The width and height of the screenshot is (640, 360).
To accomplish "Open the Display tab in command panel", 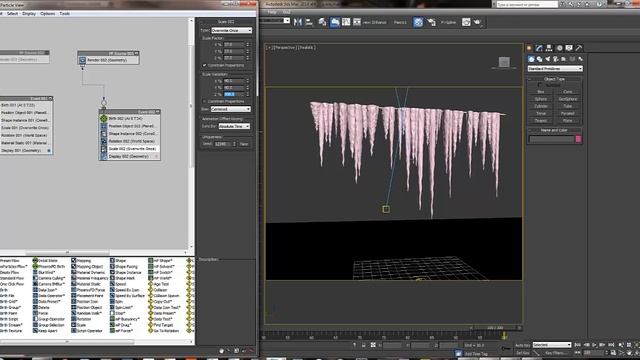I will 569,48.
